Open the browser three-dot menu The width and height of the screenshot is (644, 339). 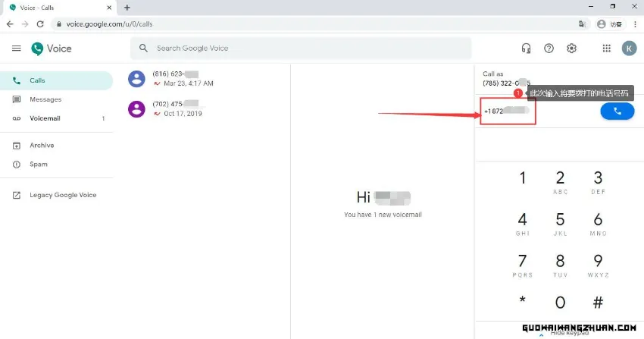coord(635,24)
